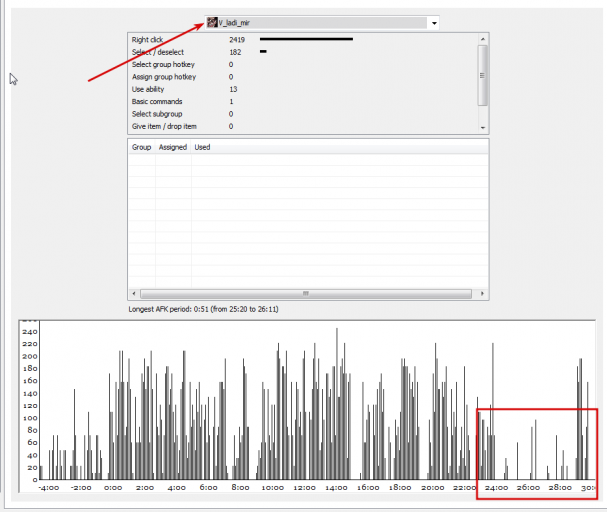Sort by the Used column header
The height and width of the screenshot is (512, 607).
point(202,147)
